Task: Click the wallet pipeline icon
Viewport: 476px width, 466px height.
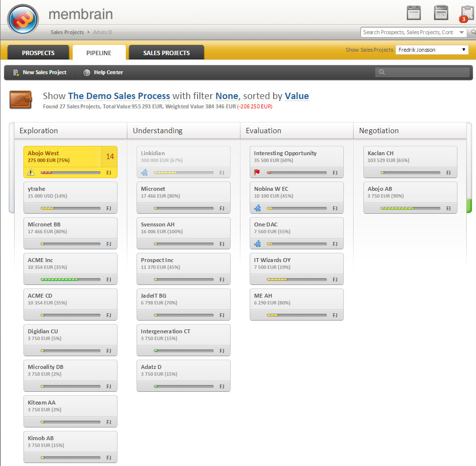Action: coord(20,100)
